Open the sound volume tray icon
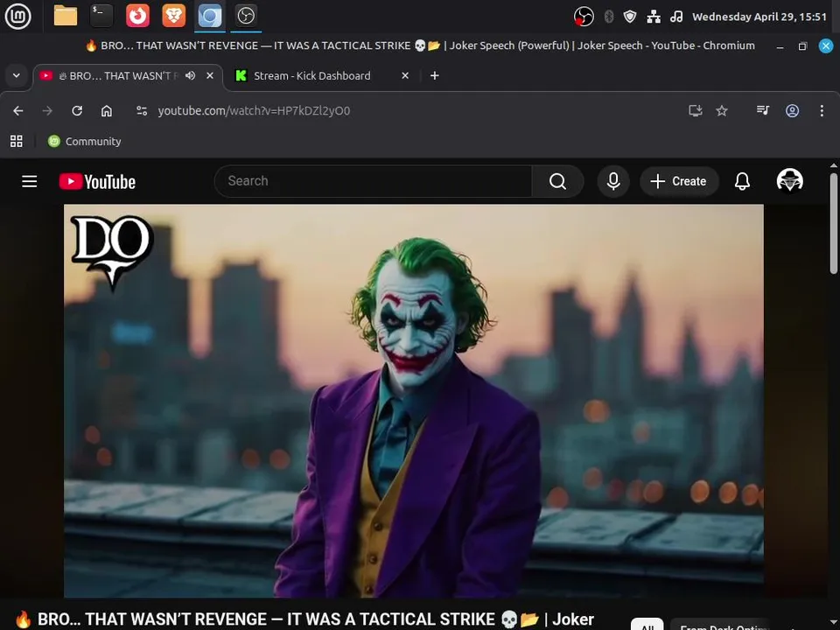840x630 pixels. [676, 17]
